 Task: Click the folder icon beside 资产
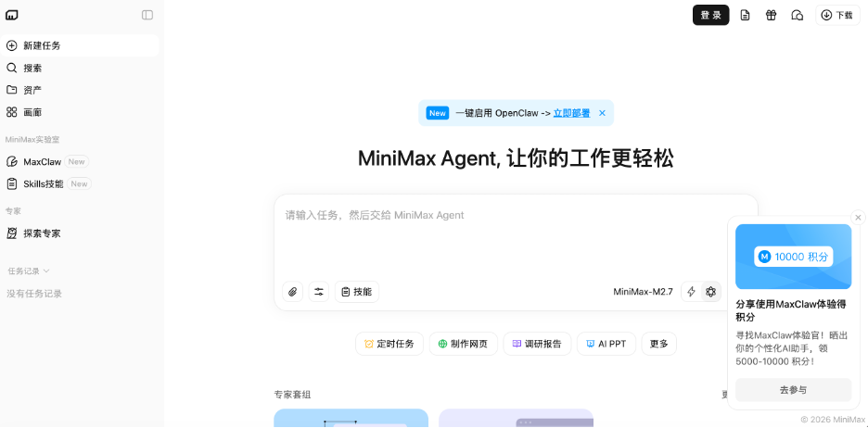click(x=12, y=90)
